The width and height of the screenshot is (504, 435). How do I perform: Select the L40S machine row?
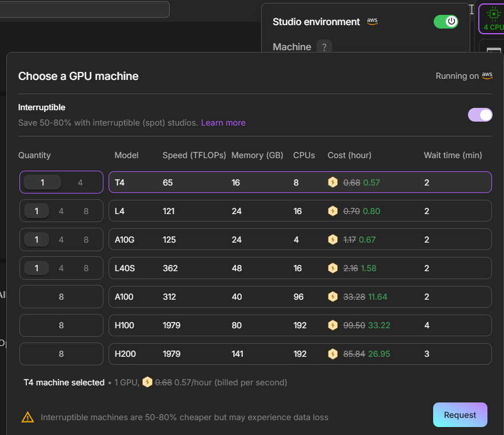(300, 268)
